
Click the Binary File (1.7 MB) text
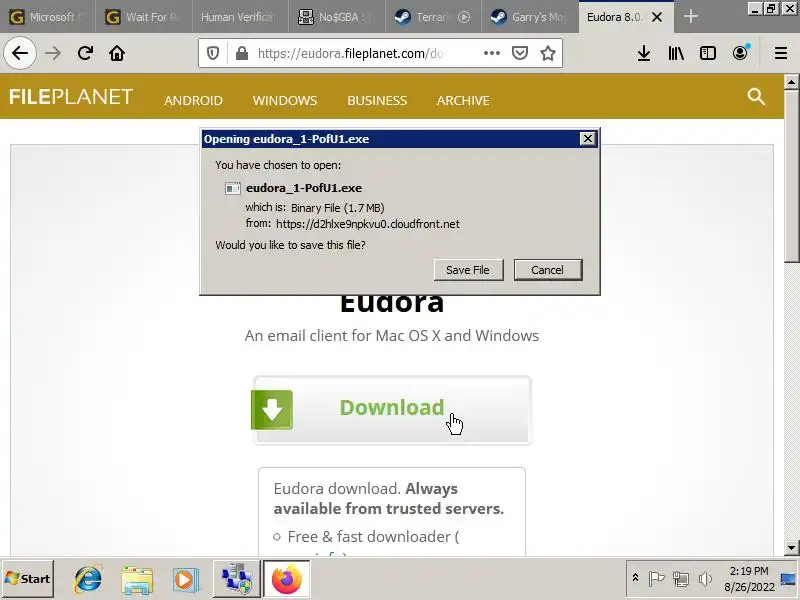(338, 208)
